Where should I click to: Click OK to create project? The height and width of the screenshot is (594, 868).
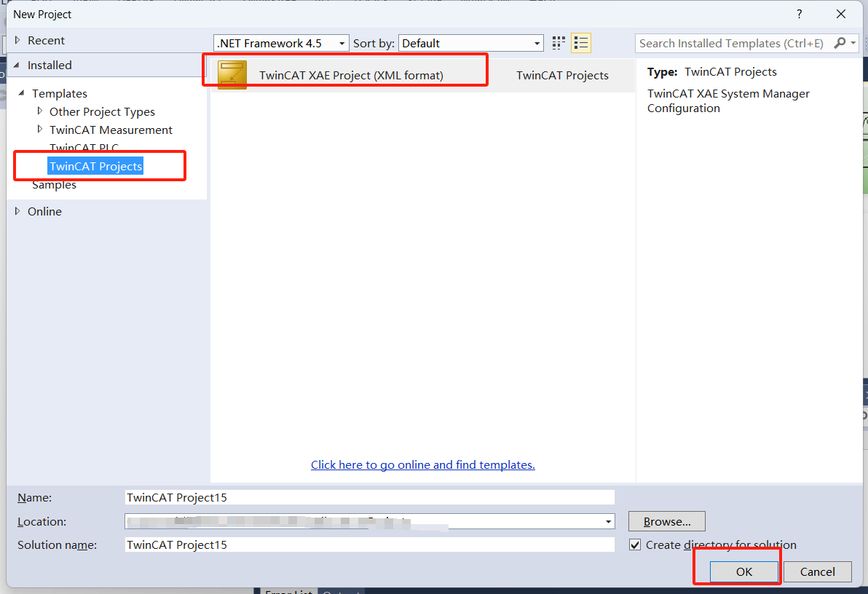744,571
